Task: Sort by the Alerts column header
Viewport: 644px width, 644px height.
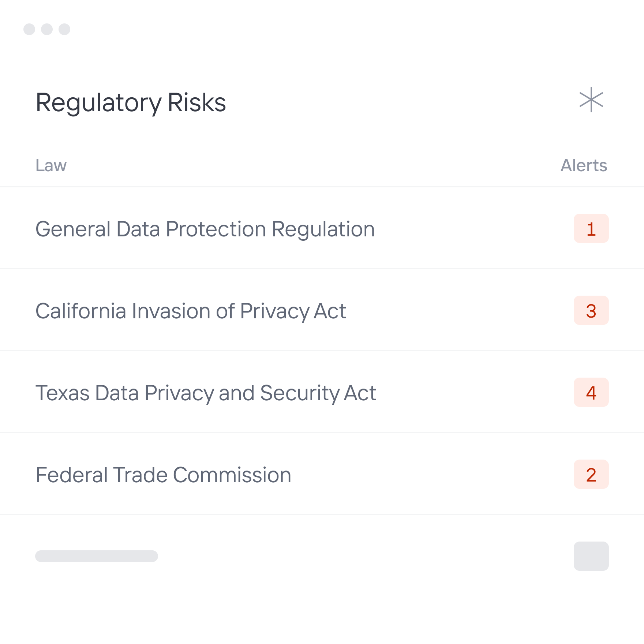Action: 584,165
